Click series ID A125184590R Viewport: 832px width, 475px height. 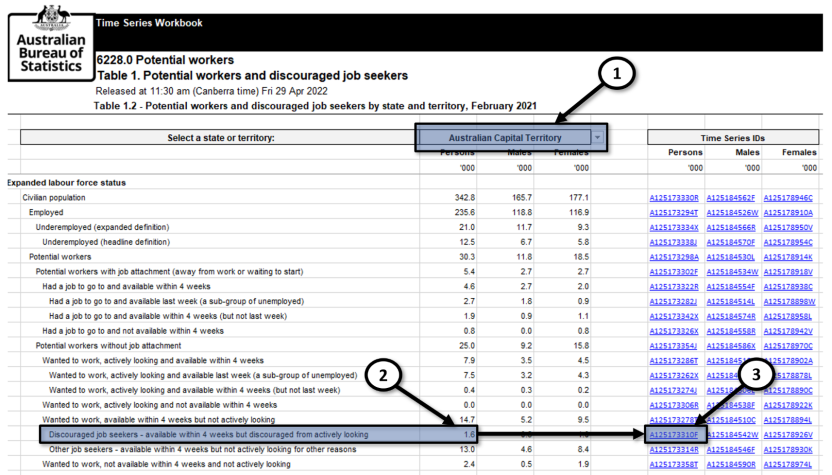(x=731, y=465)
